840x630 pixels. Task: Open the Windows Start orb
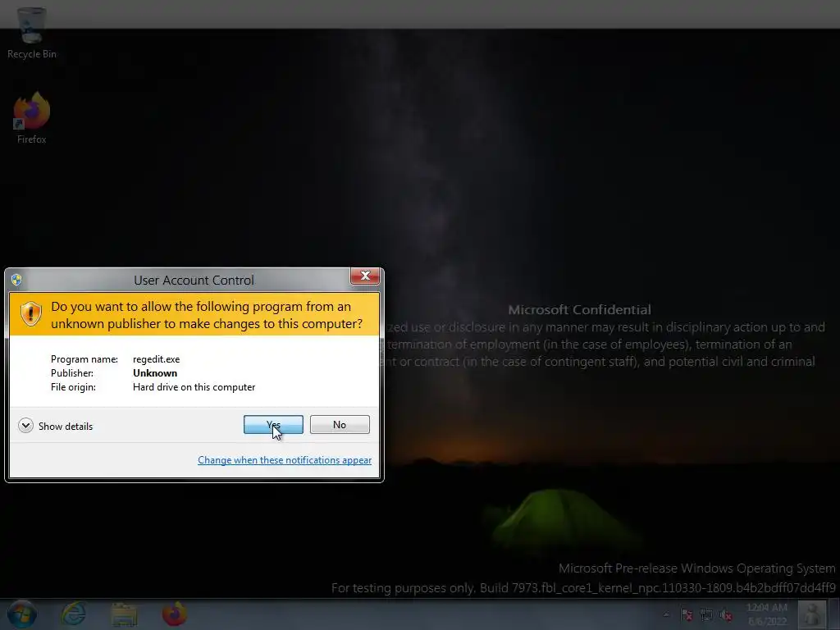[x=22, y=614]
